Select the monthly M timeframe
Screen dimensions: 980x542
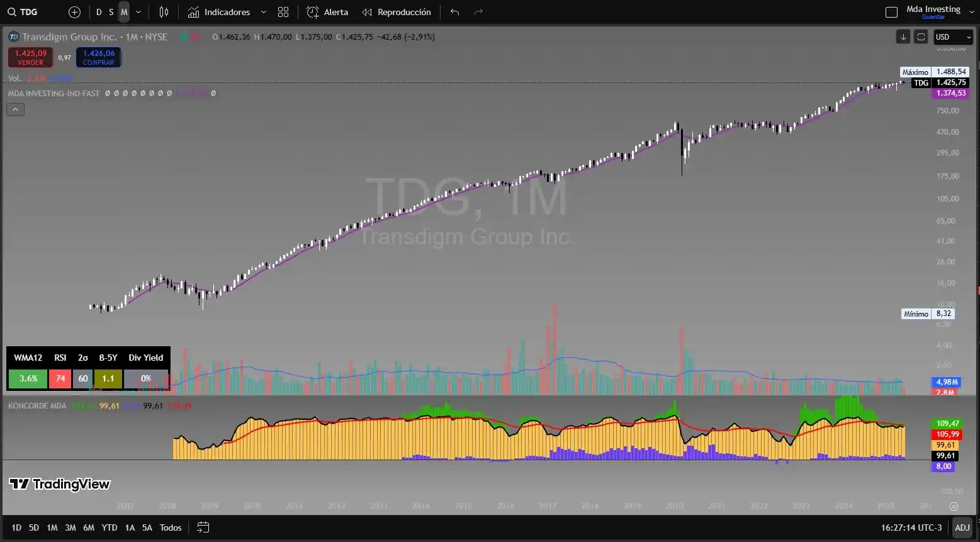(x=124, y=12)
